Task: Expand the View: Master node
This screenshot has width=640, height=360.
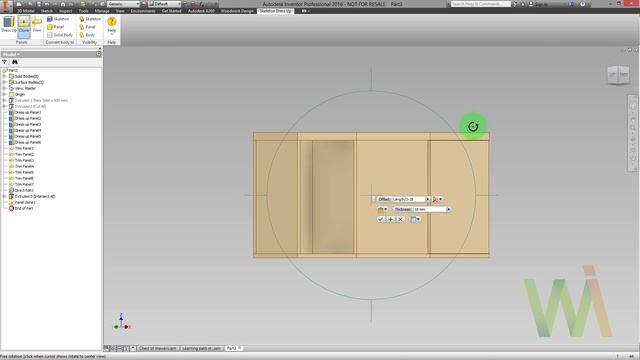Action: coord(4,88)
